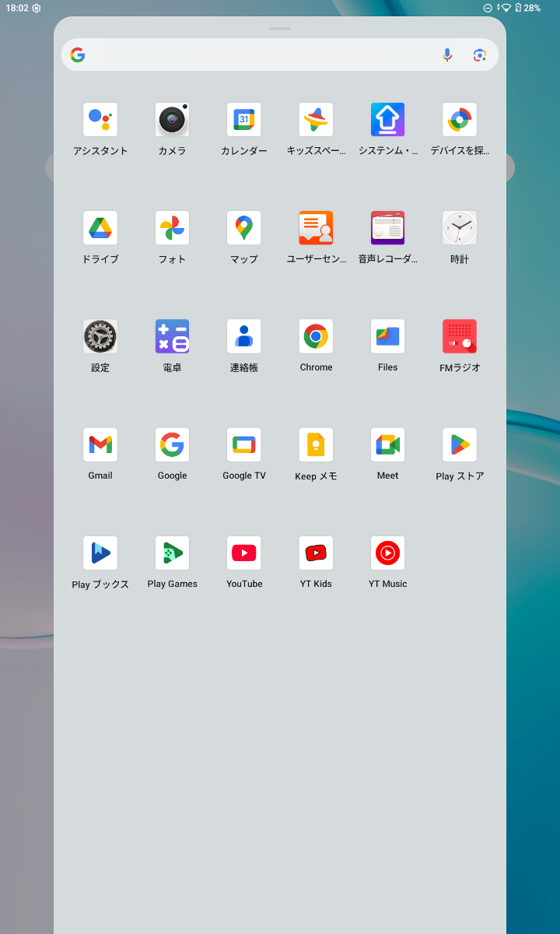Open the YT Music app
The width and height of the screenshot is (560, 934).
tap(387, 553)
